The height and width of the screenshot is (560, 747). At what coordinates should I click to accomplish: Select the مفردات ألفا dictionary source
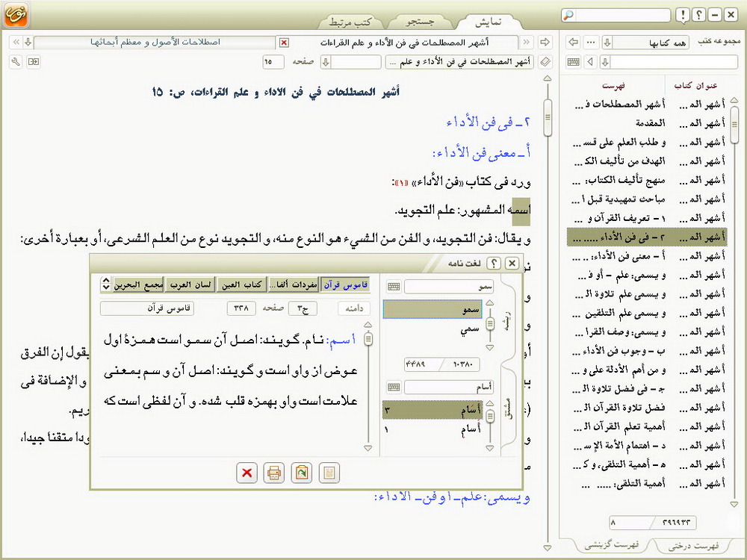pyautogui.click(x=293, y=284)
